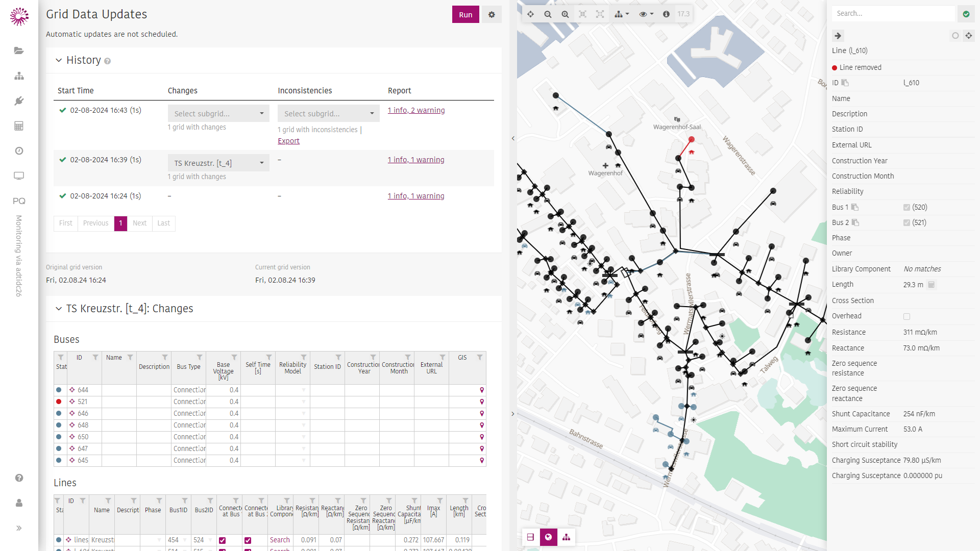Image resolution: width=980 pixels, height=551 pixels.
Task: Go to the Next history page
Action: [x=139, y=223]
